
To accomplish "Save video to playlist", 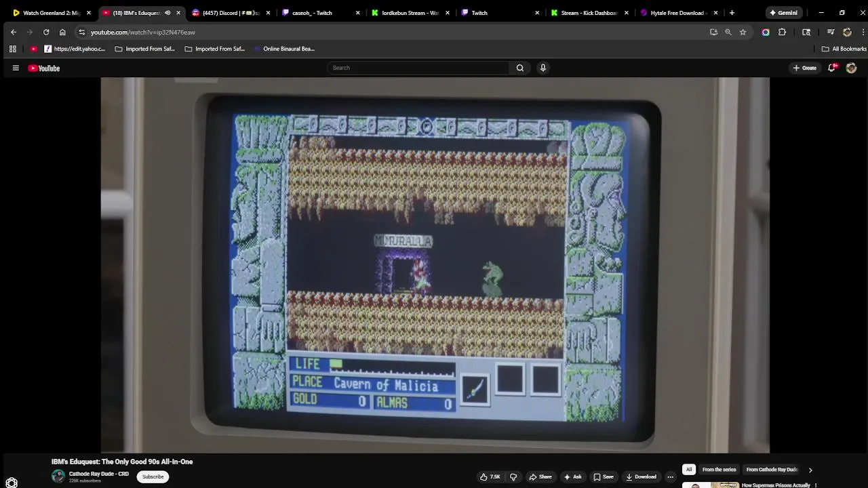I will coord(604,476).
